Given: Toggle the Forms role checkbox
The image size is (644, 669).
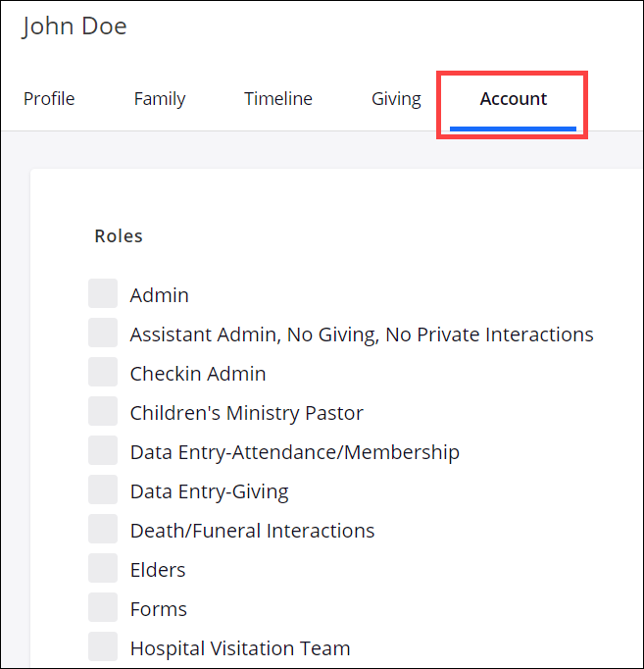Looking at the screenshot, I should point(103,608).
